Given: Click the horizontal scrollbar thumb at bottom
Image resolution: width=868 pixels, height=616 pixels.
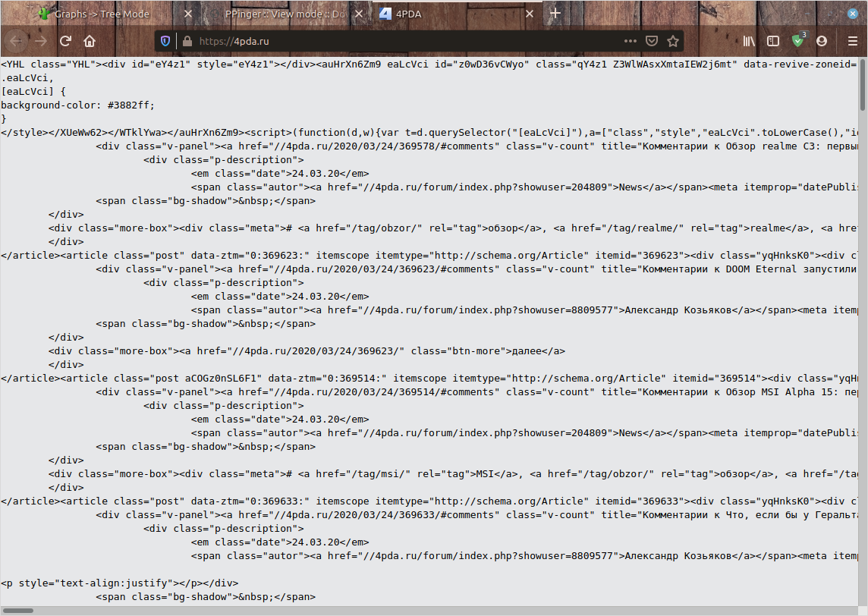Looking at the screenshot, I should click(17, 611).
